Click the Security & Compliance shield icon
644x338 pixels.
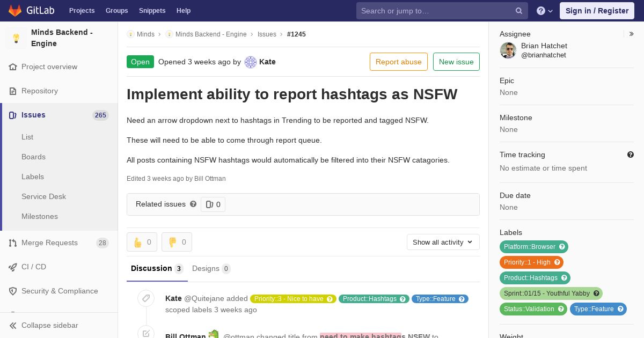(13, 291)
